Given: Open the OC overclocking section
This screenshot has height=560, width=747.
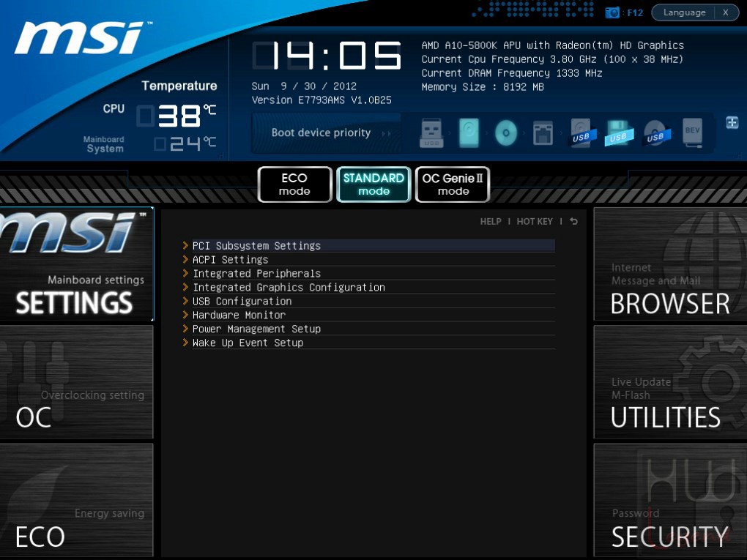Looking at the screenshot, I should point(77,382).
